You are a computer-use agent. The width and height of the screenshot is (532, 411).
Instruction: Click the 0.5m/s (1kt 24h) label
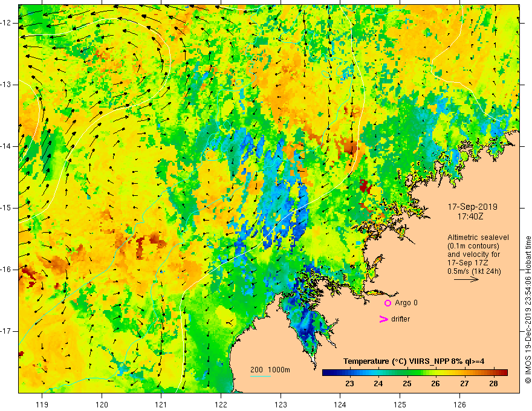[475, 271]
